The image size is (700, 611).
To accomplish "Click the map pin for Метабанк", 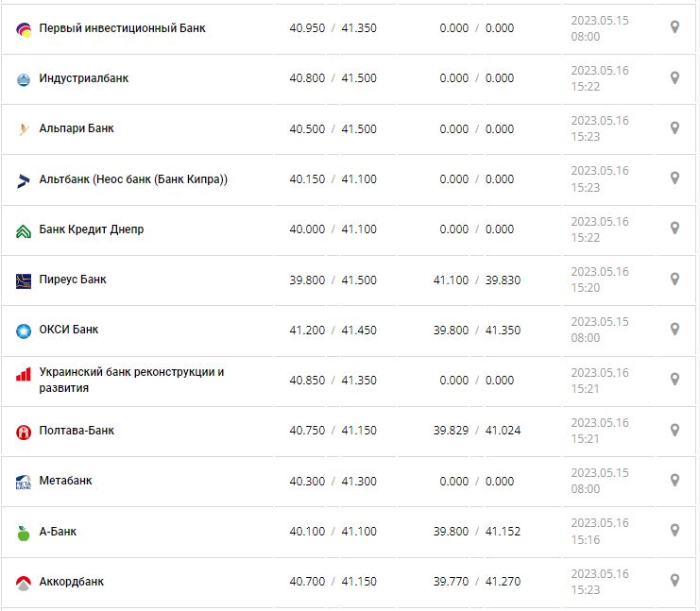I will point(674,480).
